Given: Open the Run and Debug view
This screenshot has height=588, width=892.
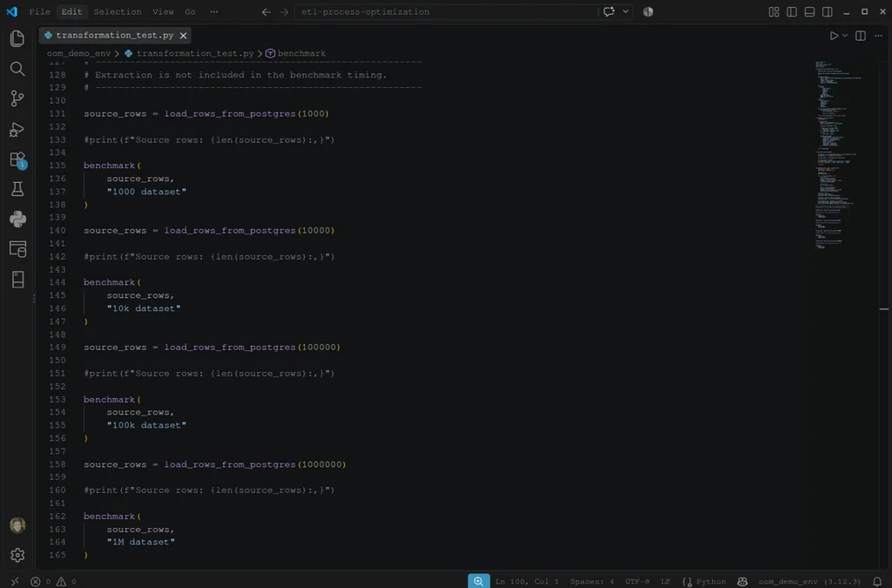Looking at the screenshot, I should [x=17, y=130].
